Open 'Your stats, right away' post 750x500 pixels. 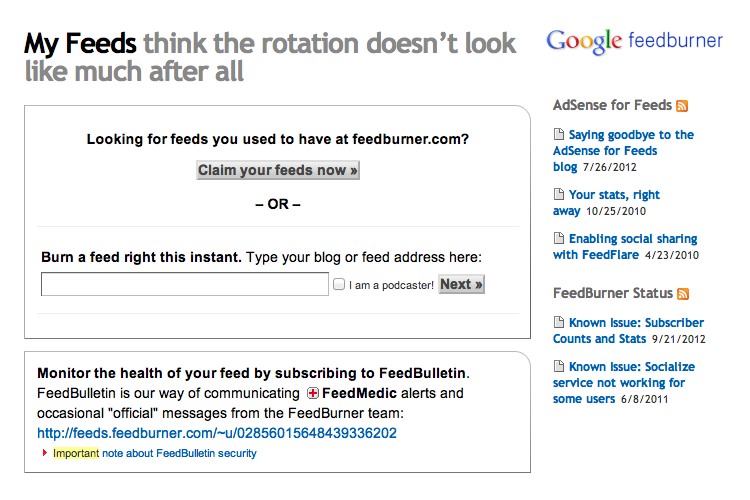608,202
